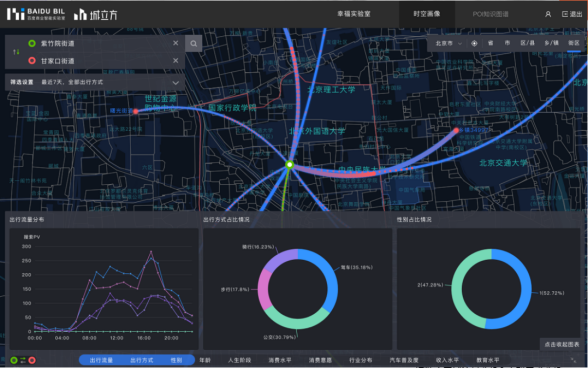Screen dimensions: 588x368
Task: Remove 紫竹院街道 with its X icon
Action: (x=176, y=43)
